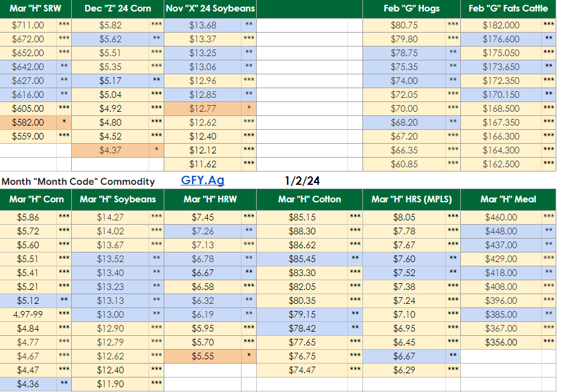Click the Dec "Z" 24 Corn header
The height and width of the screenshot is (392, 575).
(x=117, y=8)
